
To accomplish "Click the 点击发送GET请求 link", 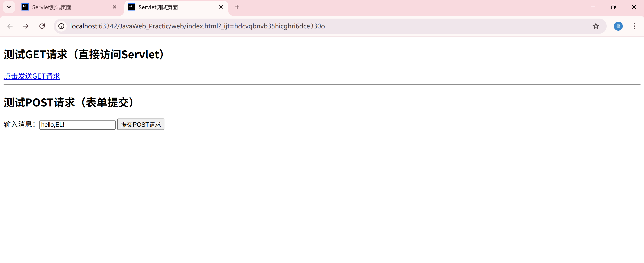I will tap(32, 76).
